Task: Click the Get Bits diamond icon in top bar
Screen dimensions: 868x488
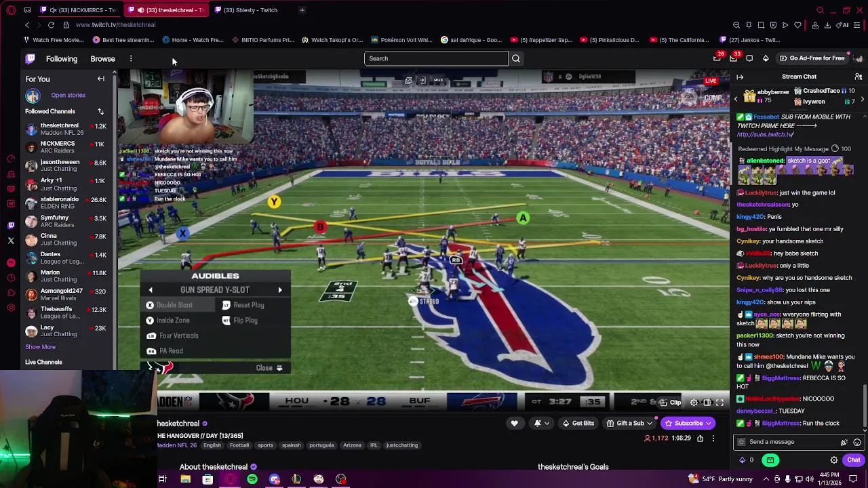Action: [766, 58]
